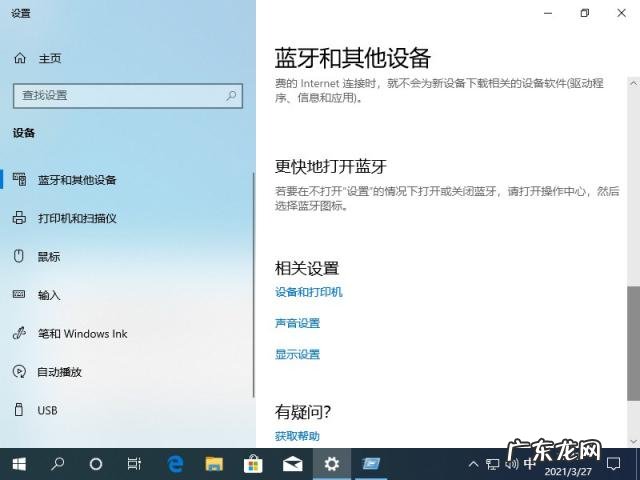Open Cortana circle on taskbar
Viewport: 640px width, 480px height.
point(96,464)
